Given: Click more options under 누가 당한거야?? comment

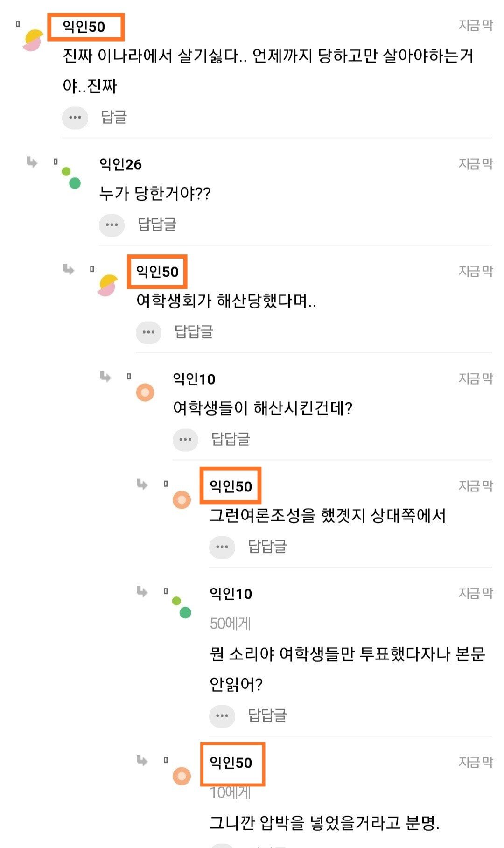Looking at the screenshot, I should click(112, 225).
